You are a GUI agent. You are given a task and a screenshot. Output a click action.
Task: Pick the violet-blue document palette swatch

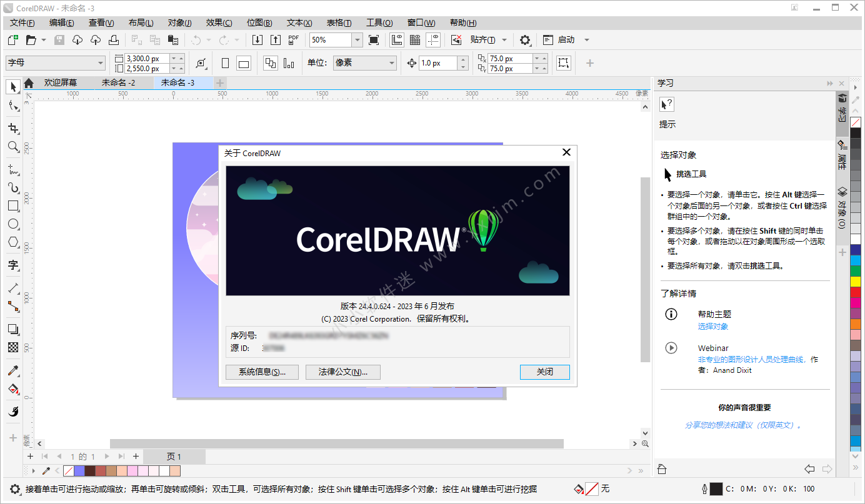[79, 471]
